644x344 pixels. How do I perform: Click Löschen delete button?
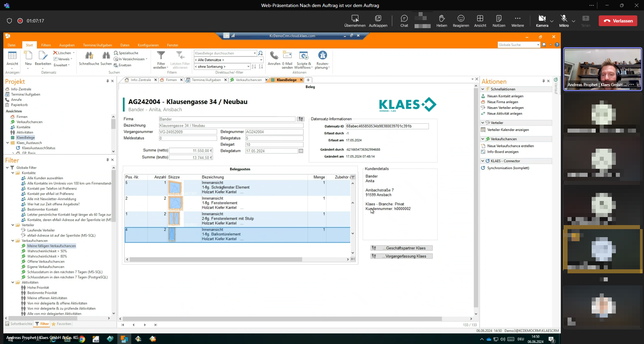[62, 53]
